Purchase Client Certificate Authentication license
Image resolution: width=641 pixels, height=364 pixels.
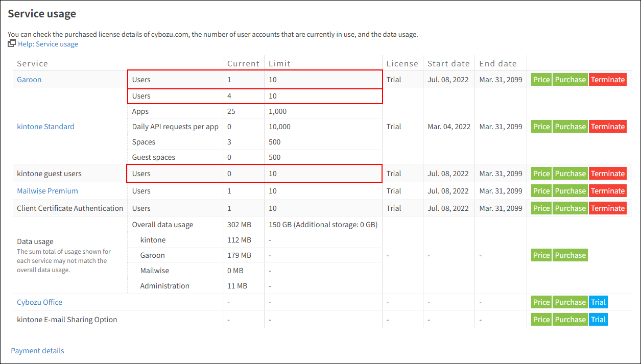pyautogui.click(x=570, y=208)
